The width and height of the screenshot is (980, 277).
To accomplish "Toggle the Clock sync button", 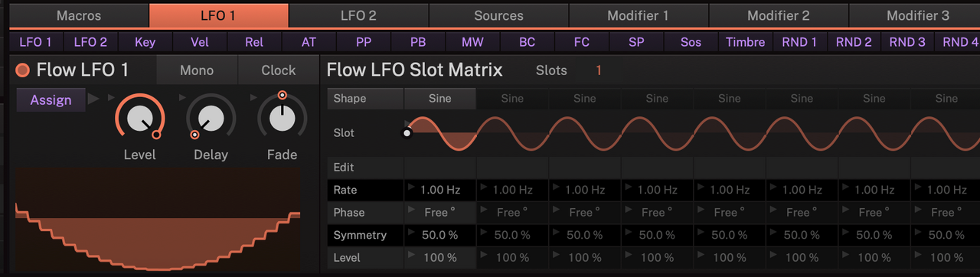I will (278, 70).
